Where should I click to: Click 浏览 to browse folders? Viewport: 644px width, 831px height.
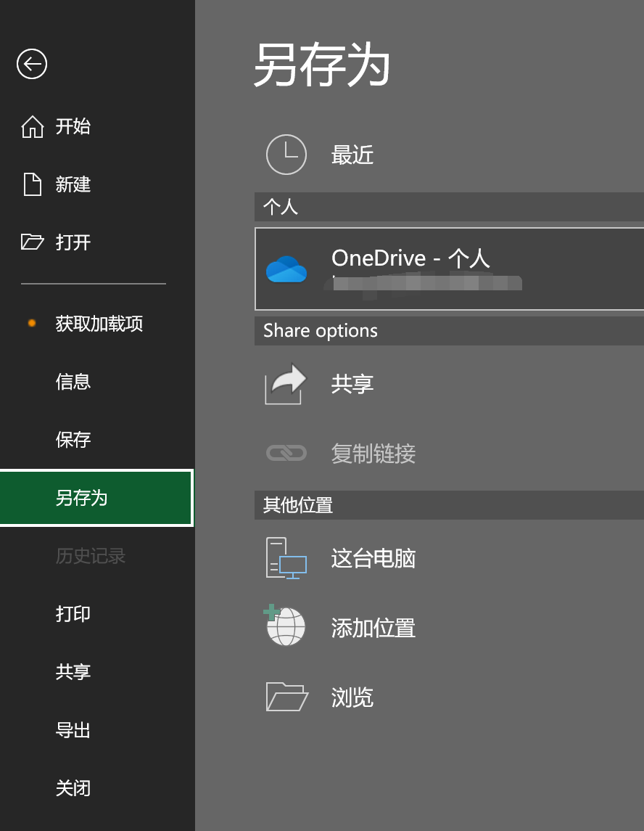coord(352,697)
